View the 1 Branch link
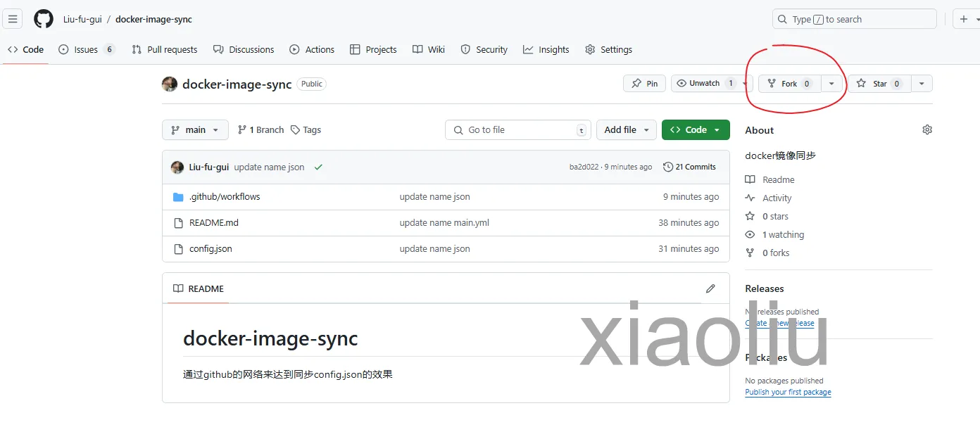Screen dimensions: 980x439 (260, 129)
